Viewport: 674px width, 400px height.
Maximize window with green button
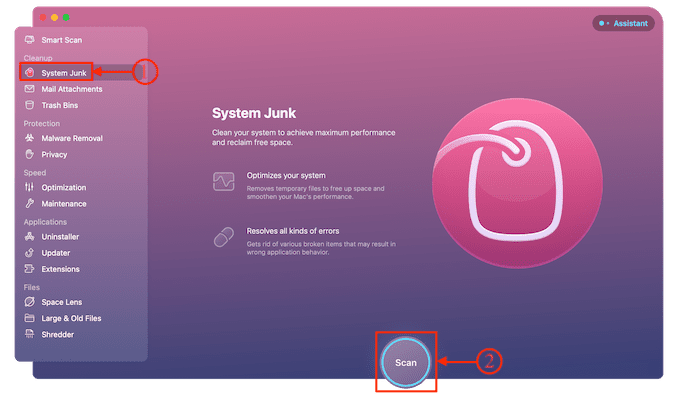click(66, 17)
